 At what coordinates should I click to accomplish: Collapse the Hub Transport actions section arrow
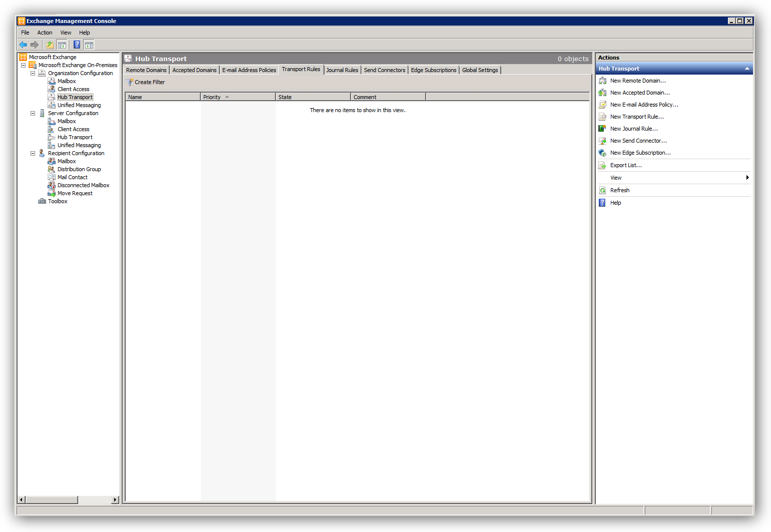click(747, 69)
